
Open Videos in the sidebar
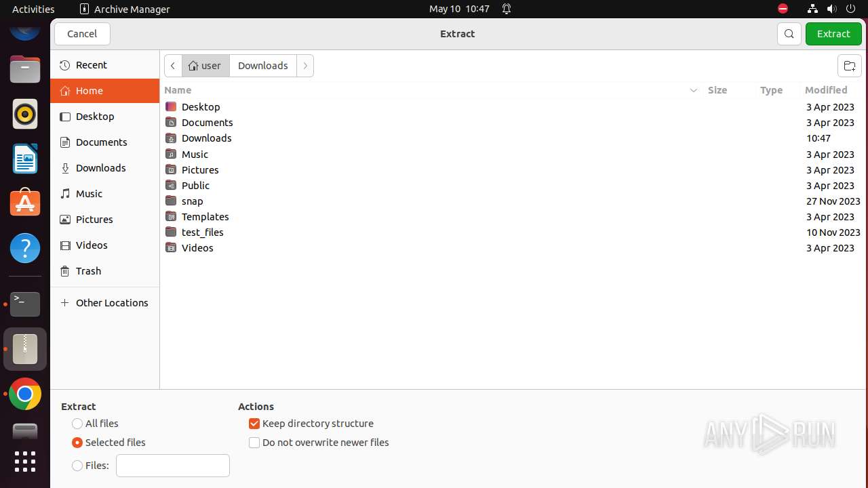104,245
